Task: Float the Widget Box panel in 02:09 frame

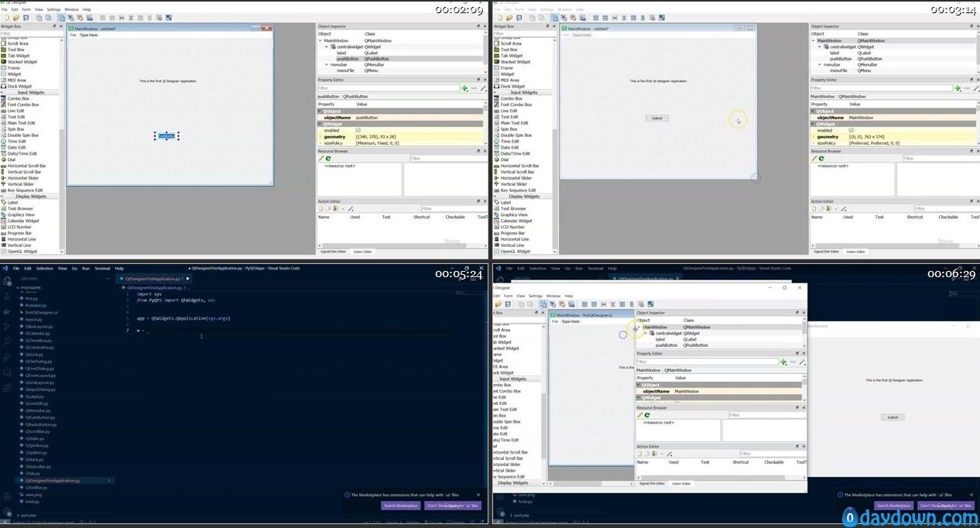Action: pos(53,26)
